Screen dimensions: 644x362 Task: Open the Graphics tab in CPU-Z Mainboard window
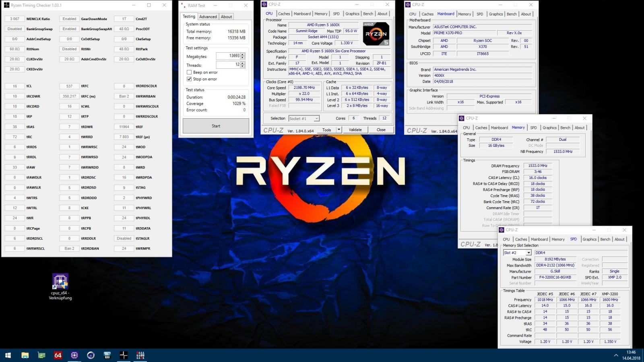coord(496,14)
